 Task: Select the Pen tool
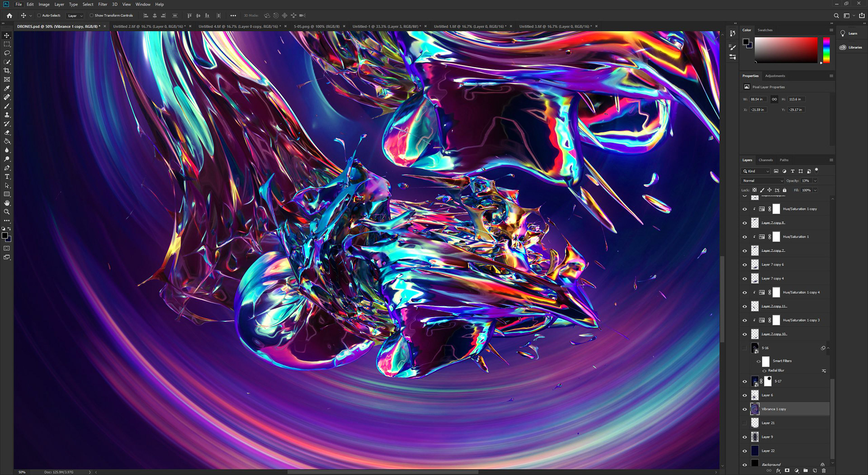(x=7, y=168)
